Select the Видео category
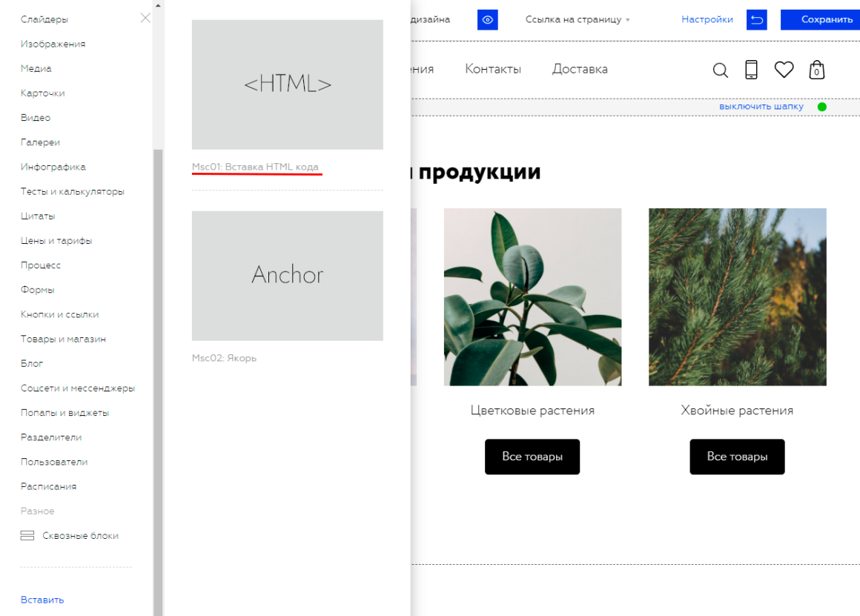The image size is (860, 616). tap(35, 118)
